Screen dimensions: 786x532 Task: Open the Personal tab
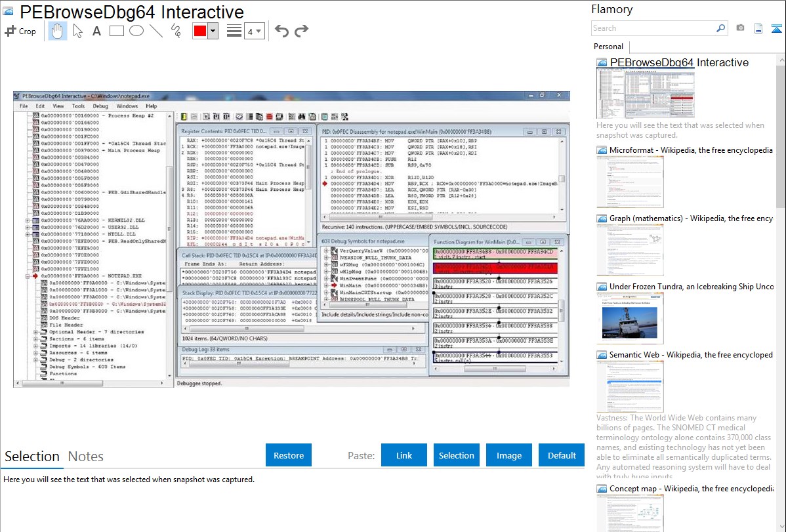[x=608, y=47]
